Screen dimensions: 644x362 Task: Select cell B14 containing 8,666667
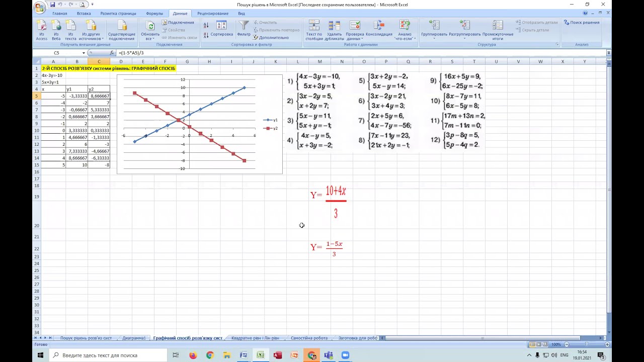(77, 158)
